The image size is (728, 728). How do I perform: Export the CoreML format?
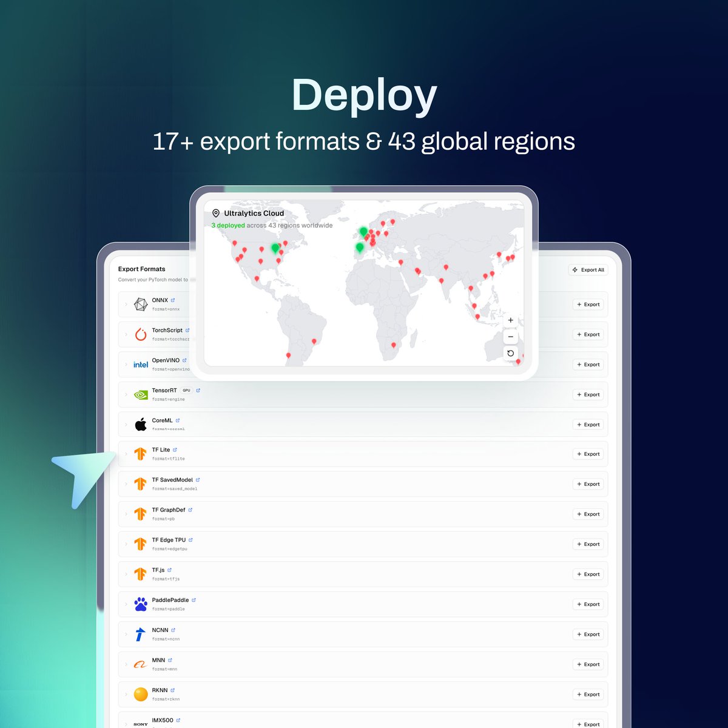[x=588, y=425]
